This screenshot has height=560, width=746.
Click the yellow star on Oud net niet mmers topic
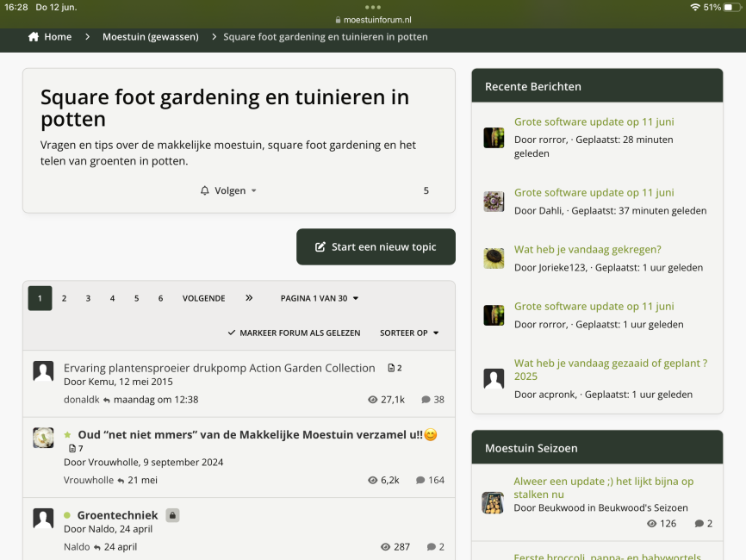click(x=67, y=434)
